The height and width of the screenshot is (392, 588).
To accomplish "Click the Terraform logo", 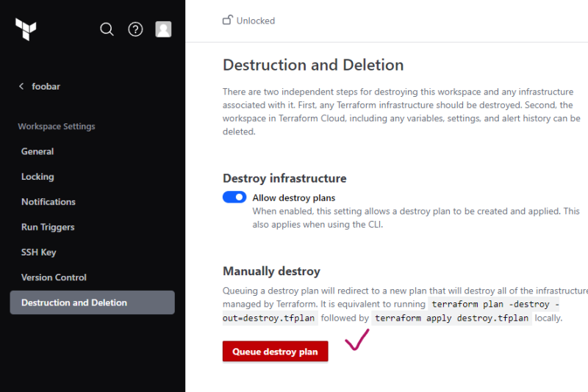I will (x=26, y=29).
